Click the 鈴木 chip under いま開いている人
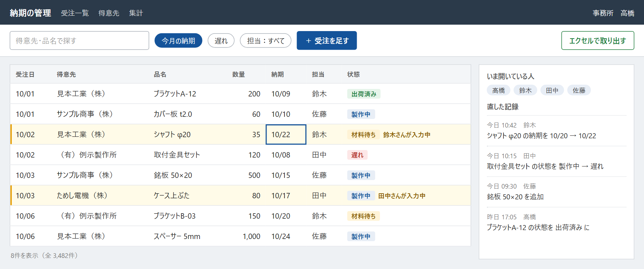This screenshot has width=644, height=269. tap(525, 90)
